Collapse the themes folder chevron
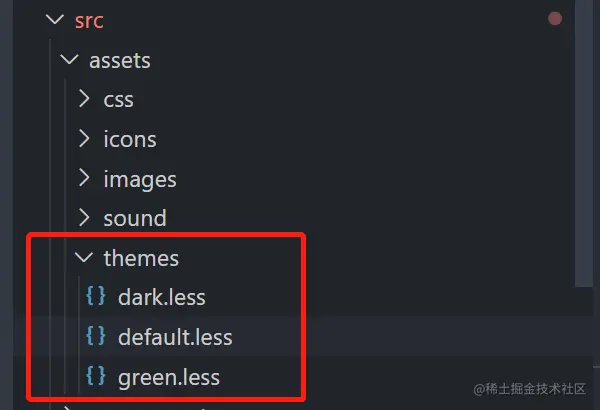Image resolution: width=600 pixels, height=410 pixels. pyautogui.click(x=84, y=257)
